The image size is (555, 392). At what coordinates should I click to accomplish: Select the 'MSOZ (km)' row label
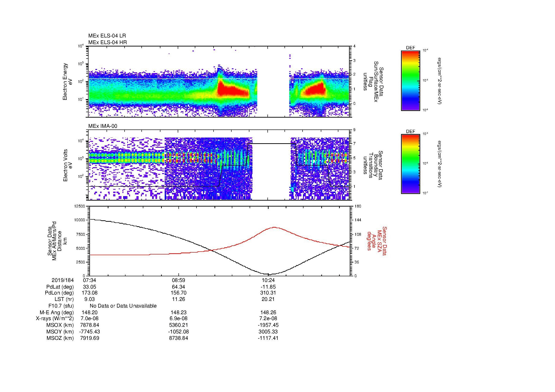point(60,338)
